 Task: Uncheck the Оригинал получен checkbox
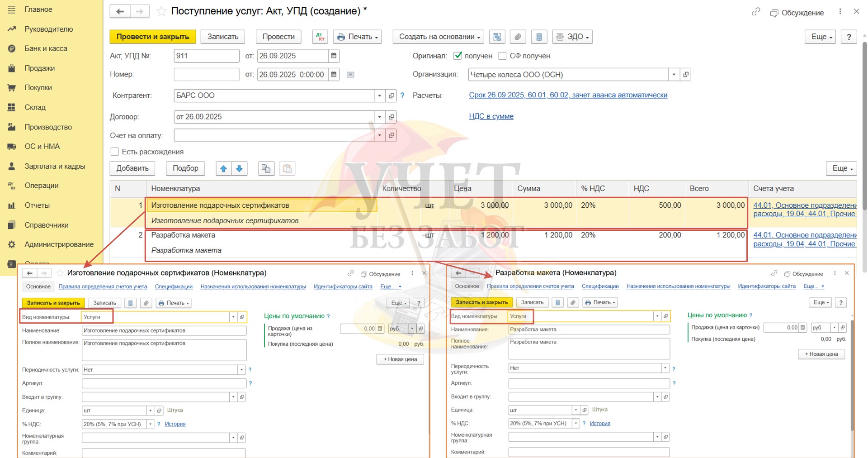(458, 56)
